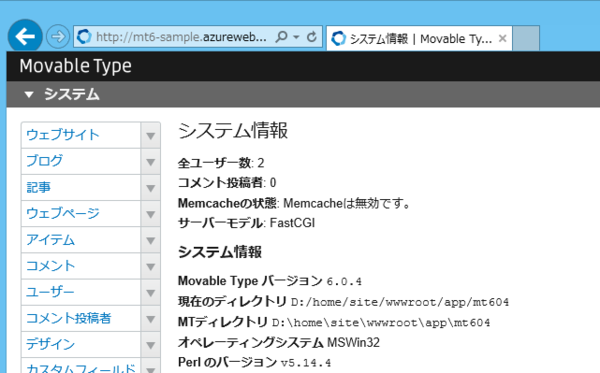Open a new blank tab
The height and width of the screenshot is (373, 600).
point(526,38)
